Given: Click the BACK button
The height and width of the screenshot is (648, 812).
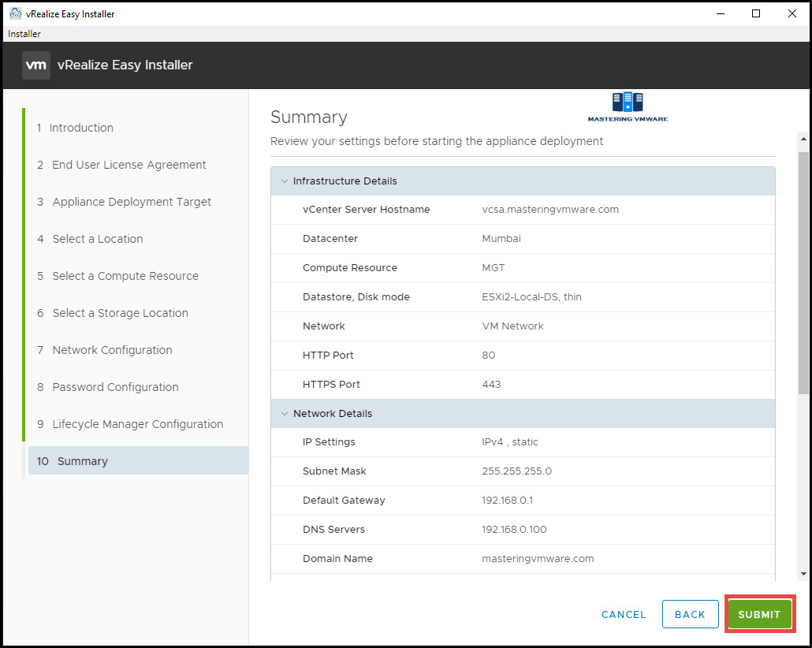Looking at the screenshot, I should [690, 614].
